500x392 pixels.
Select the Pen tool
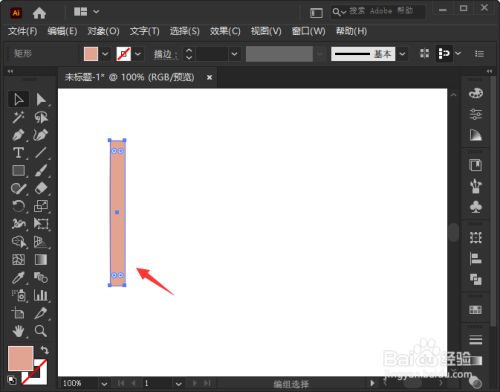(18, 135)
